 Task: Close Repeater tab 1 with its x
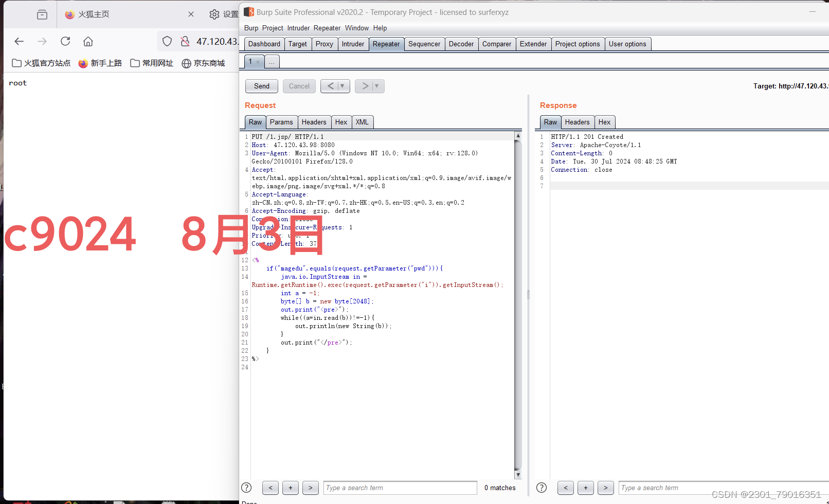[258, 62]
